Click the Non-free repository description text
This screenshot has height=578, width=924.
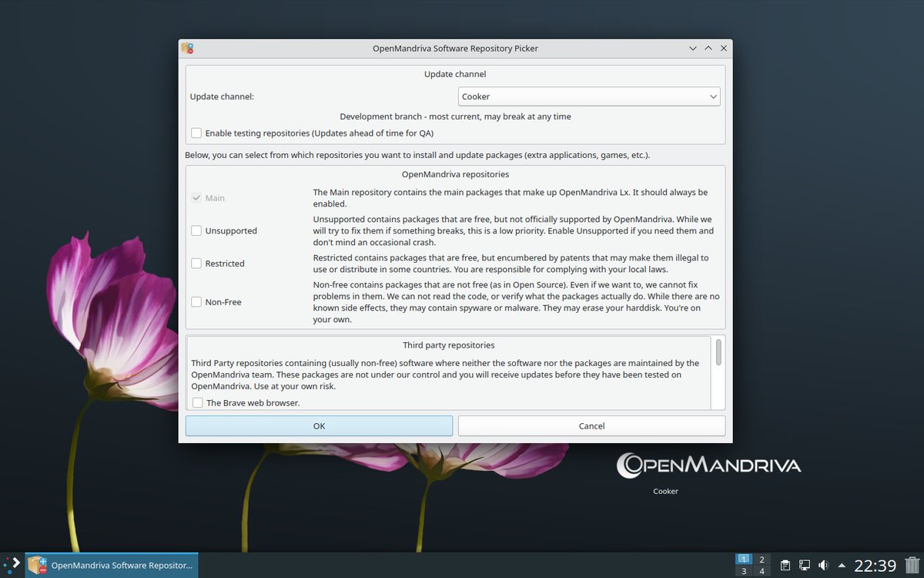[x=516, y=302]
